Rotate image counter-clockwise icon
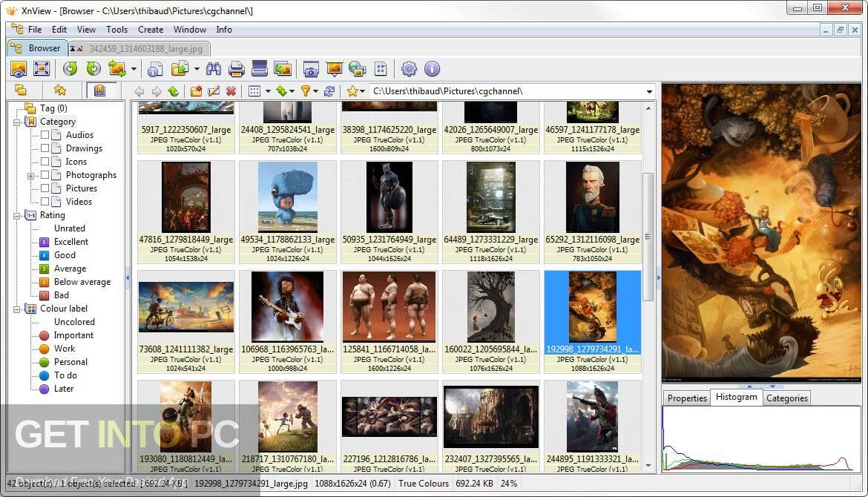The image size is (868, 497). 70,69
